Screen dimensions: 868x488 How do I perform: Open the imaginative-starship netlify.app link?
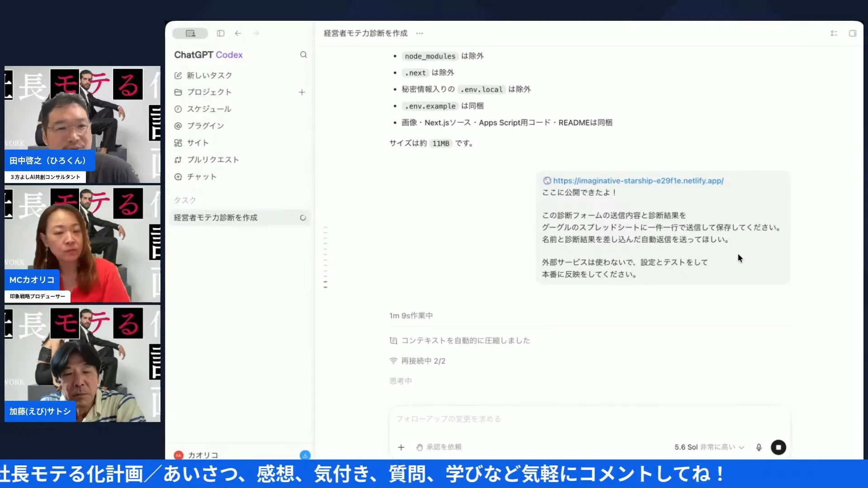pyautogui.click(x=638, y=181)
